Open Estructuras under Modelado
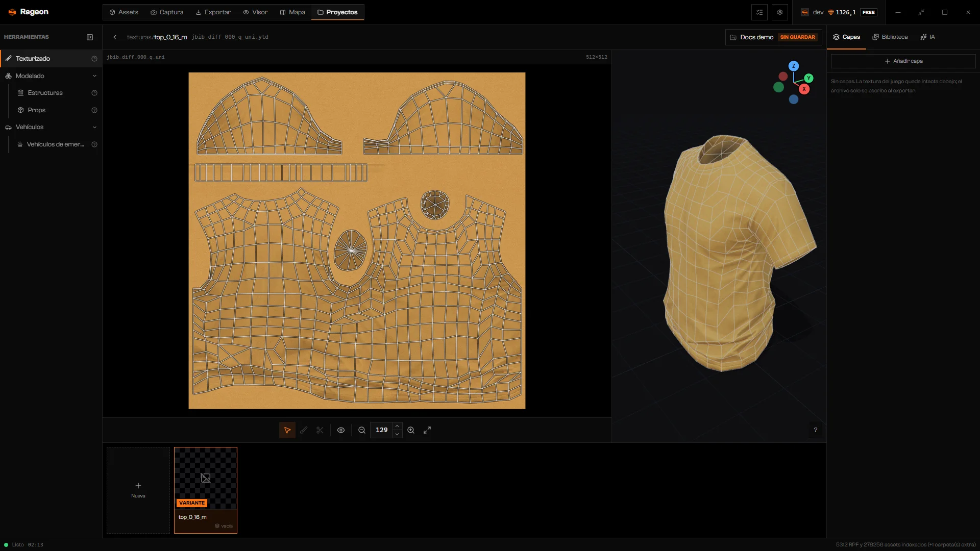Image resolution: width=980 pixels, height=551 pixels. pos(45,93)
